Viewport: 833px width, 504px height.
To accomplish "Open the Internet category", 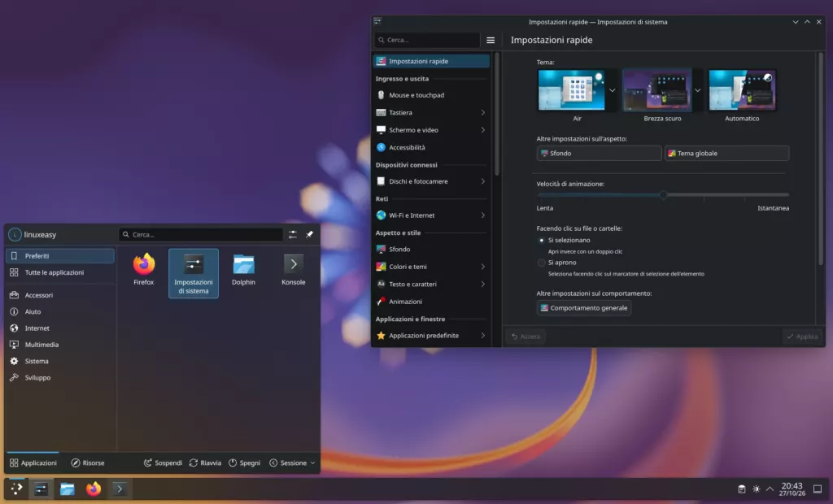I will 60,328.
